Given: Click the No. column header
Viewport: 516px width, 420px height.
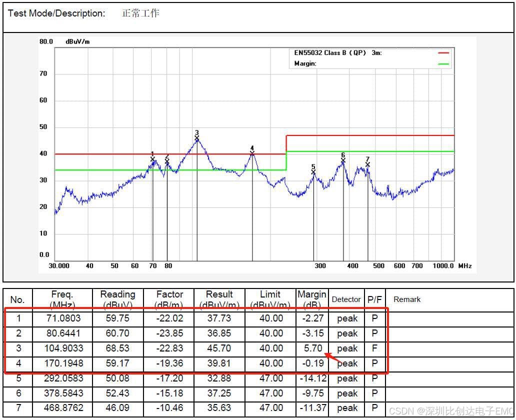Looking at the screenshot, I should tap(17, 299).
